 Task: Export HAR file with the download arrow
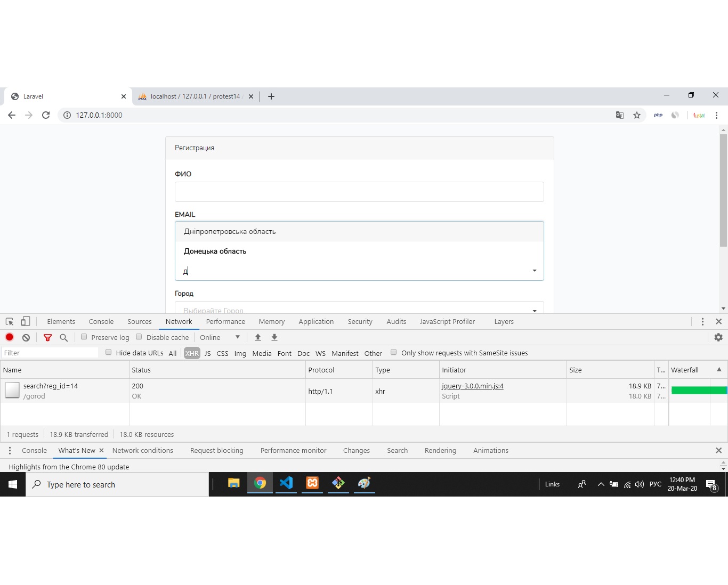pyautogui.click(x=274, y=337)
